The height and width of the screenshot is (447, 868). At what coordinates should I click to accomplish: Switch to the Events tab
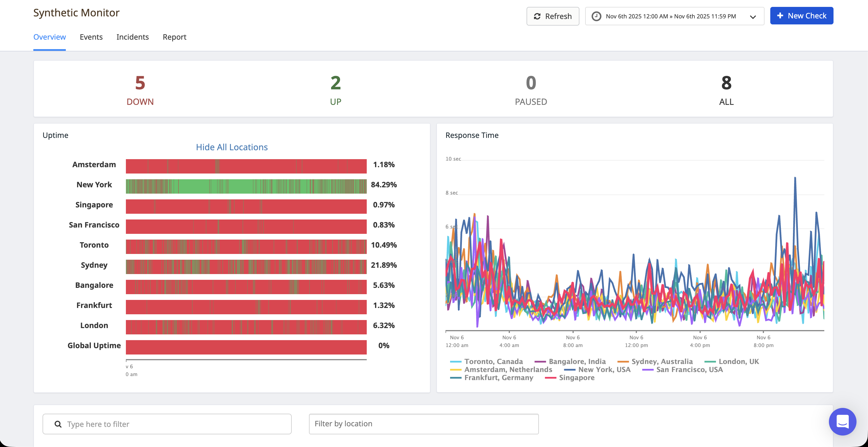[x=91, y=37]
